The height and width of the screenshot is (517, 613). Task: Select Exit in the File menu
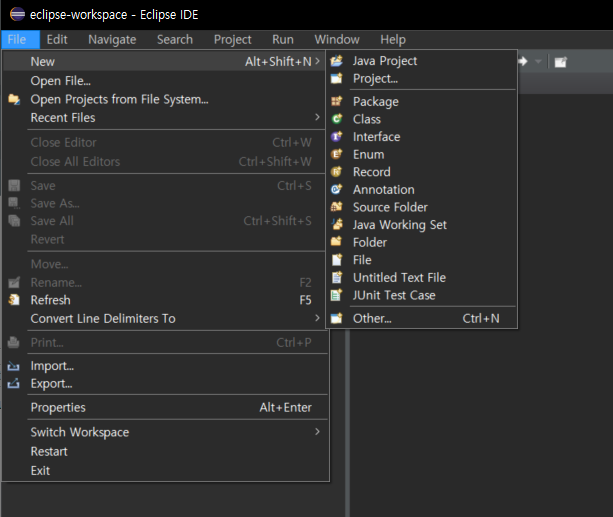pos(164,470)
